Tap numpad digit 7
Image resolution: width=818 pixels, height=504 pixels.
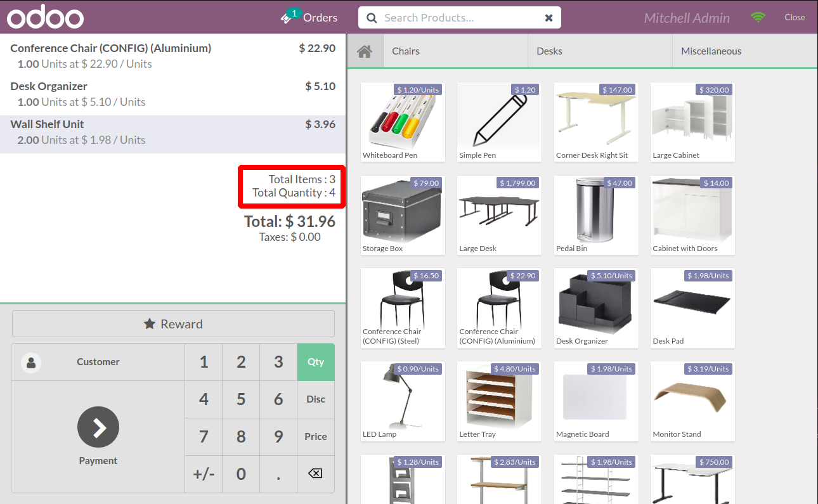pos(204,437)
